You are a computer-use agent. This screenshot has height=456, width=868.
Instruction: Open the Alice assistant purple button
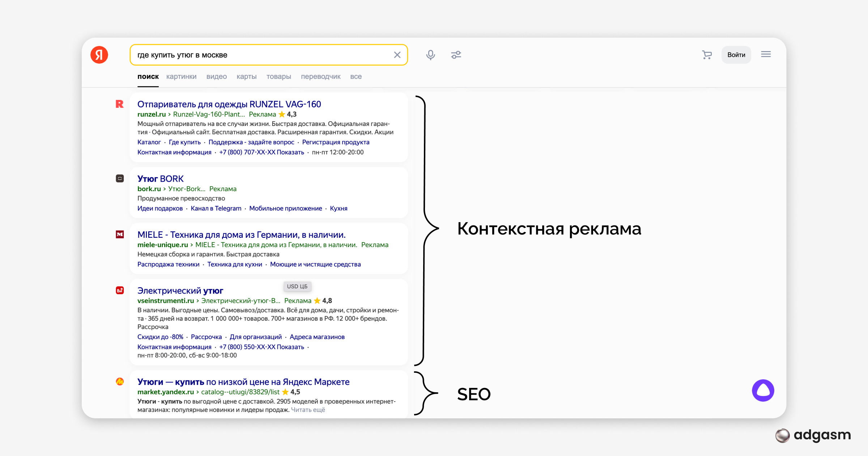tap(763, 390)
